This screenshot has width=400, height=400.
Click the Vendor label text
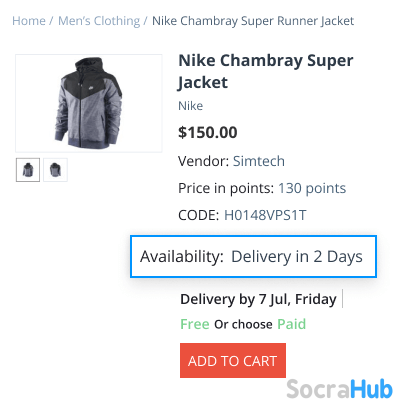203,161
